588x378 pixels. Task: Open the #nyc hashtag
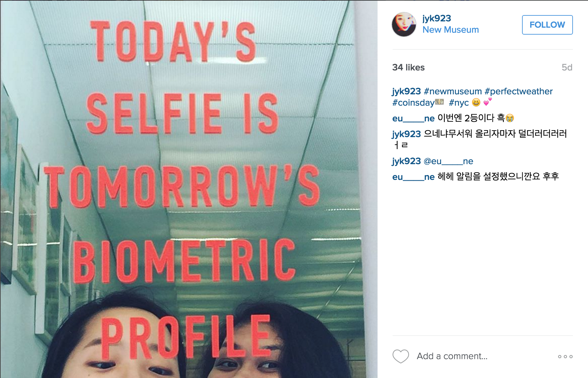pos(459,103)
